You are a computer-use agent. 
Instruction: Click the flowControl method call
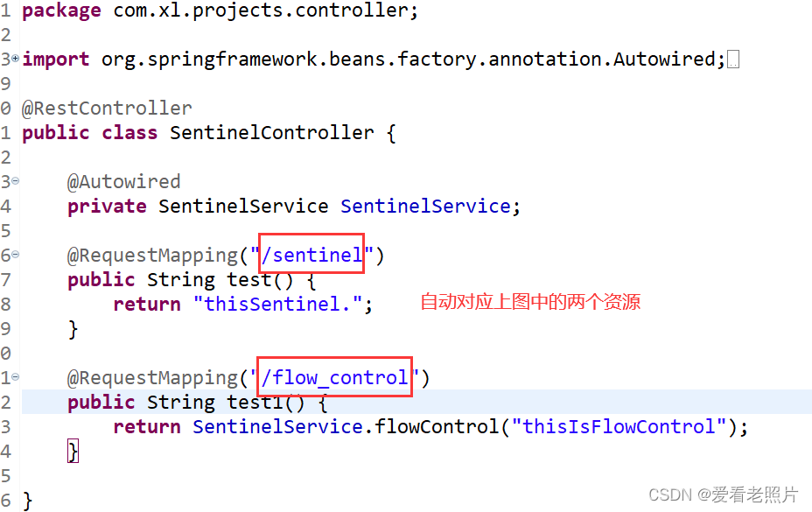(437, 426)
